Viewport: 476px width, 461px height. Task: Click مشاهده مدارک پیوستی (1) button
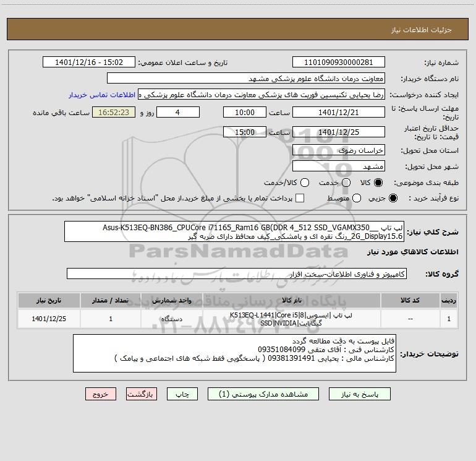click(x=263, y=394)
